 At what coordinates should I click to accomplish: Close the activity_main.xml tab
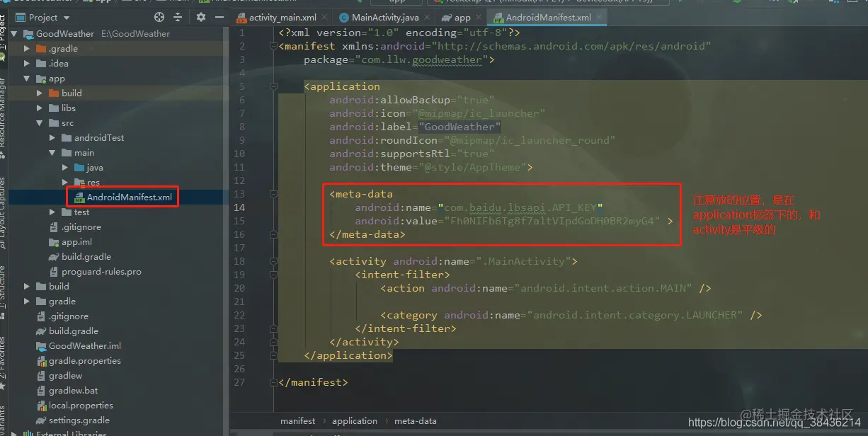click(326, 18)
